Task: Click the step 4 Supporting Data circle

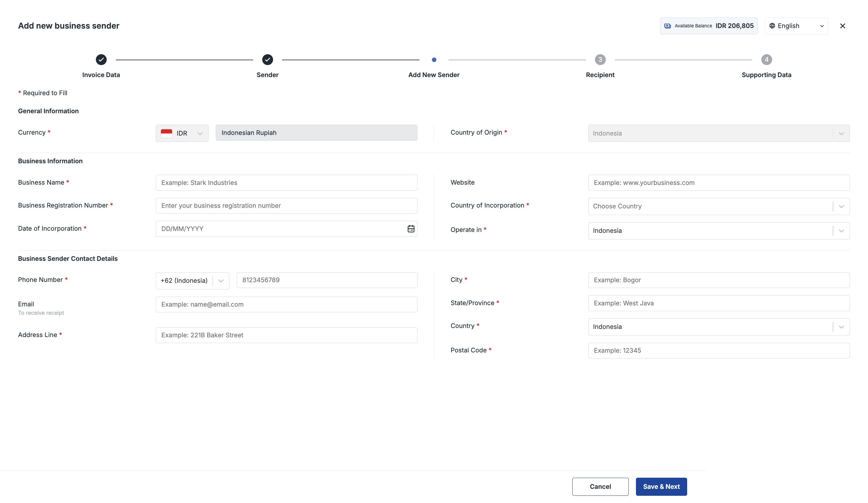Action: point(766,60)
